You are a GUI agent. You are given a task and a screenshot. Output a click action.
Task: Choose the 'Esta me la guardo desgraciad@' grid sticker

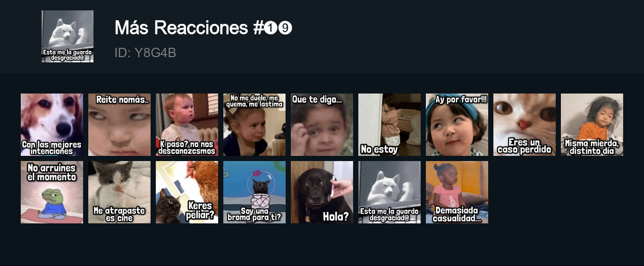tap(390, 192)
